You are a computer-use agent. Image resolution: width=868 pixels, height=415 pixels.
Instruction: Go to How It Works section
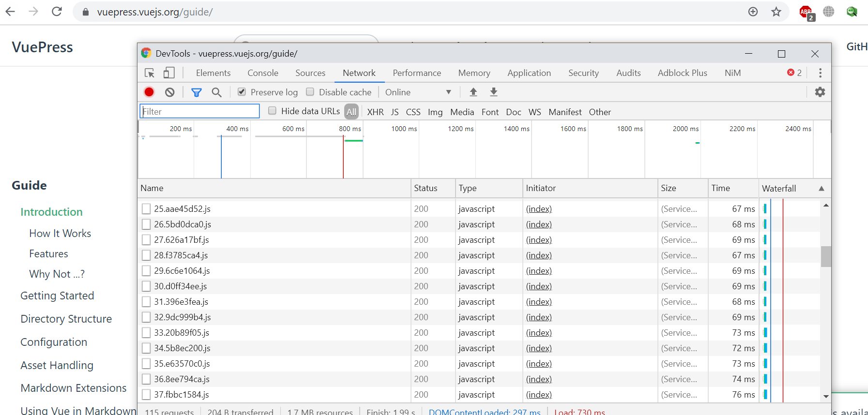tap(60, 233)
